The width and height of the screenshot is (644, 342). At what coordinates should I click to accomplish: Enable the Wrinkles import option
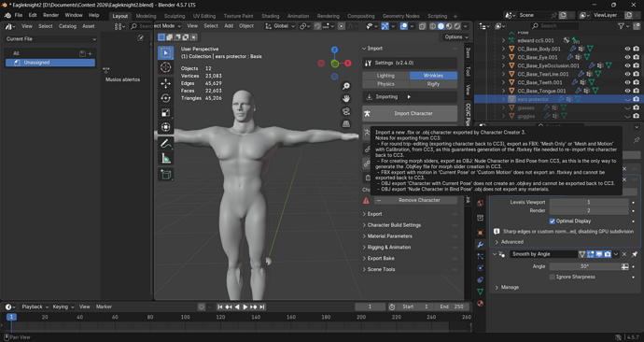(x=433, y=76)
